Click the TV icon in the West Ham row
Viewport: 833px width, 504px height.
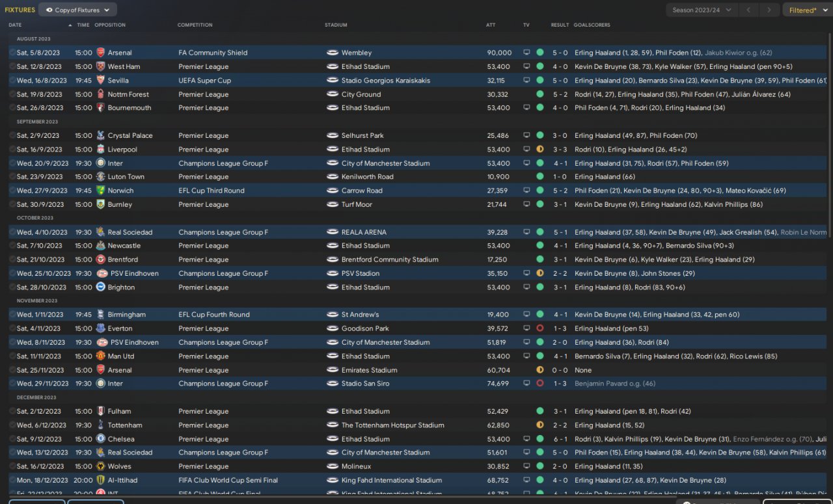pos(526,66)
